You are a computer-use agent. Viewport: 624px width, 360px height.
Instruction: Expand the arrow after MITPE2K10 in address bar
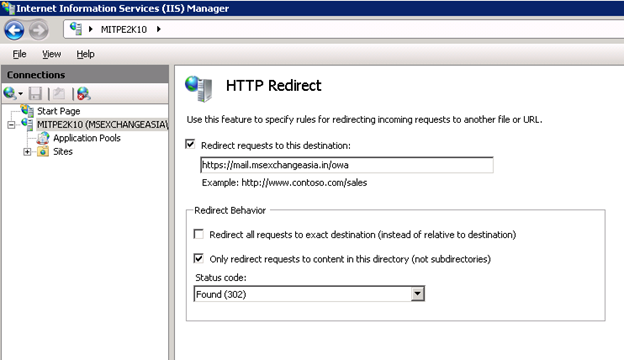pyautogui.click(x=158, y=29)
